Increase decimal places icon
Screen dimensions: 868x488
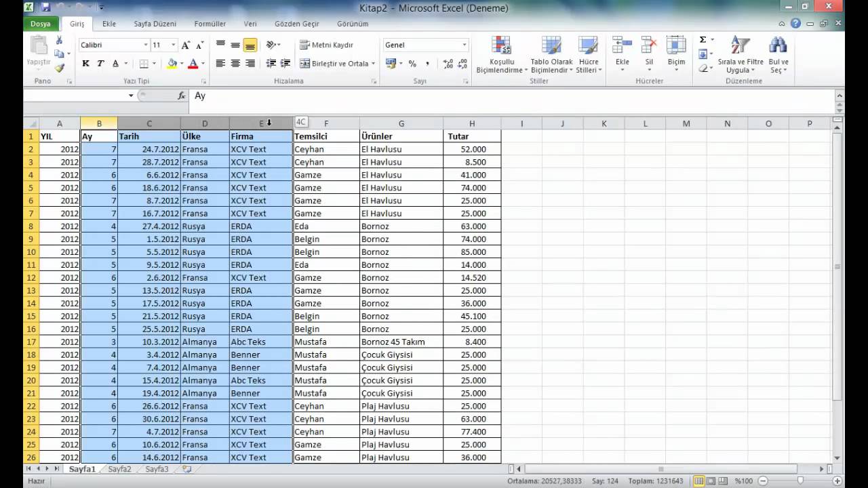pyautogui.click(x=448, y=64)
